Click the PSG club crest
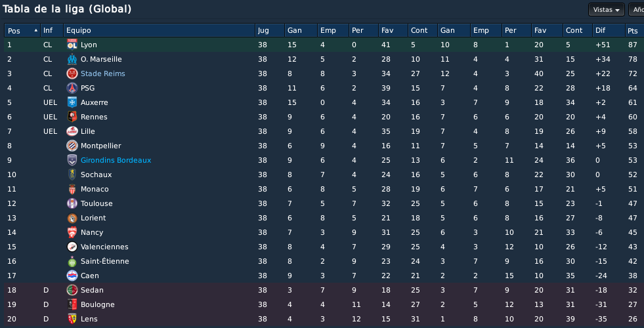The image size is (644, 328). [72, 88]
